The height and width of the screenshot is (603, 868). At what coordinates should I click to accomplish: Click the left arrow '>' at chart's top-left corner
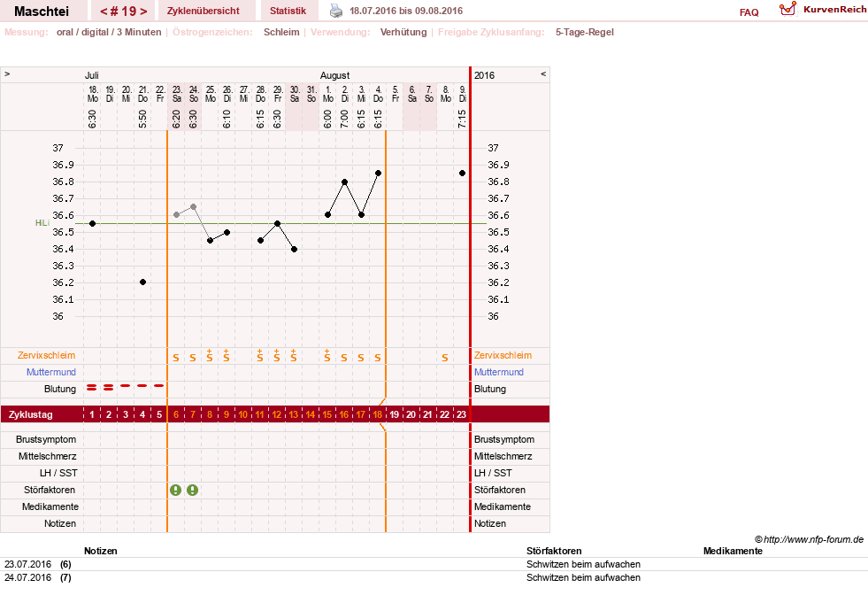tap(7, 73)
